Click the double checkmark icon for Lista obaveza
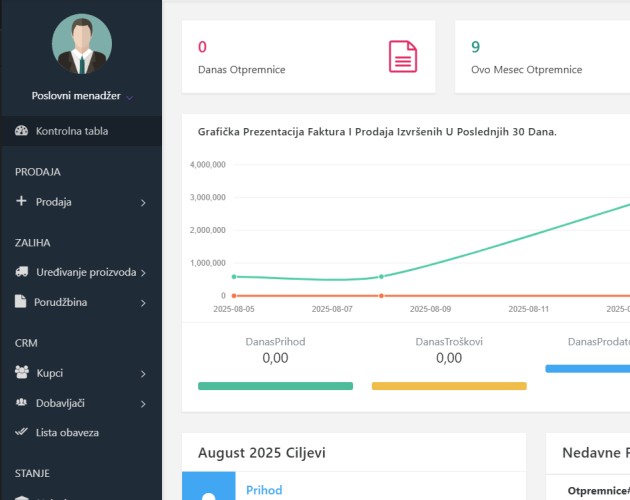The height and width of the screenshot is (500, 630). click(21, 432)
